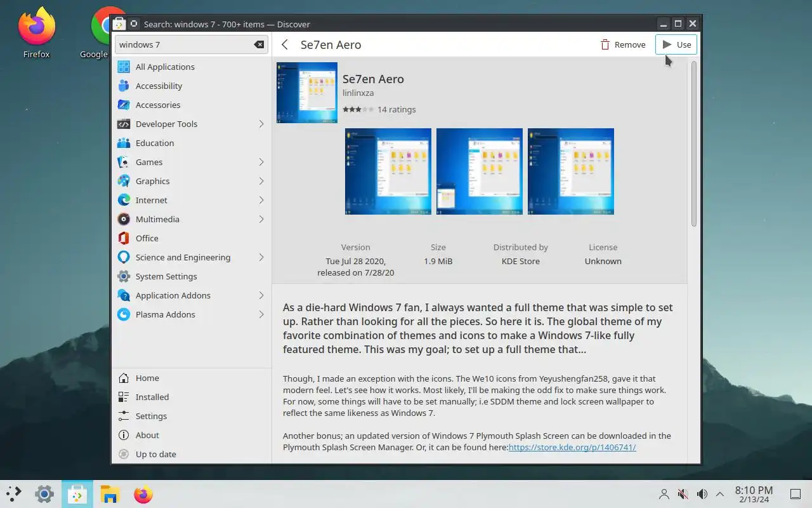Click the author name linlinxza

tap(358, 93)
